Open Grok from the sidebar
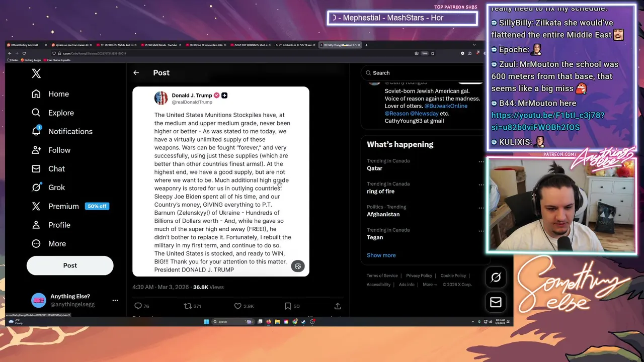The height and width of the screenshot is (362, 644). 48,187
